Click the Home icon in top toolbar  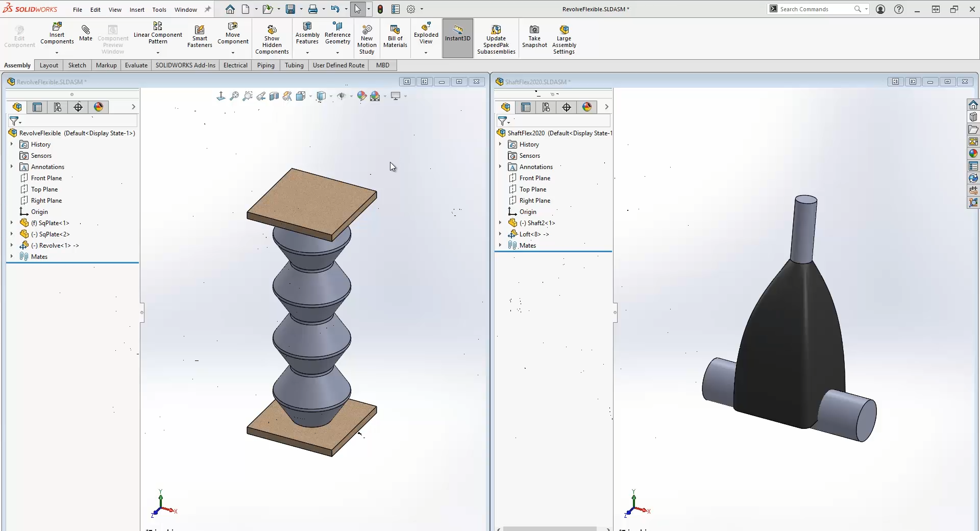tap(230, 9)
